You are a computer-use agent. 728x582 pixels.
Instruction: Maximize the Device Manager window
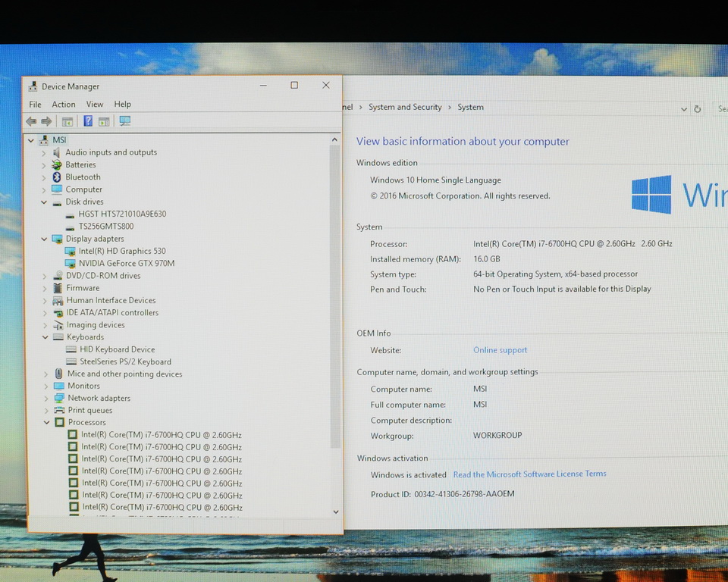pos(294,85)
